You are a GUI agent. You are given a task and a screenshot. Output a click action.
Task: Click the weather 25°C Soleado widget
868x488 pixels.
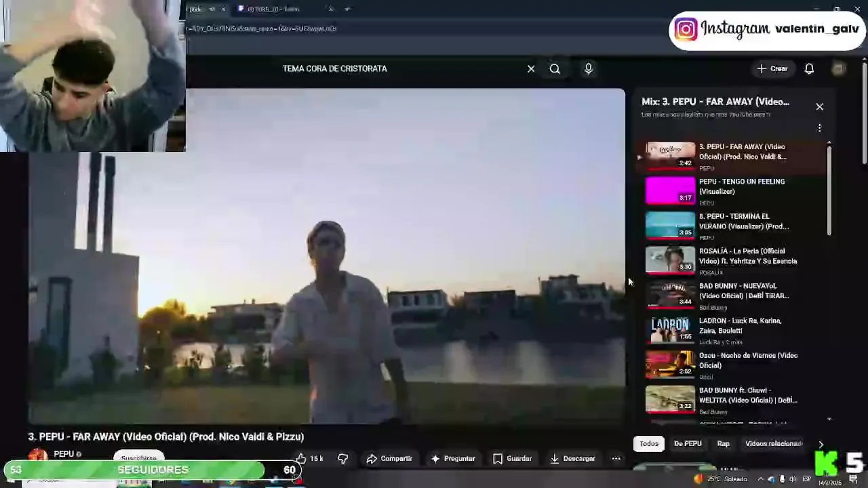click(x=720, y=479)
